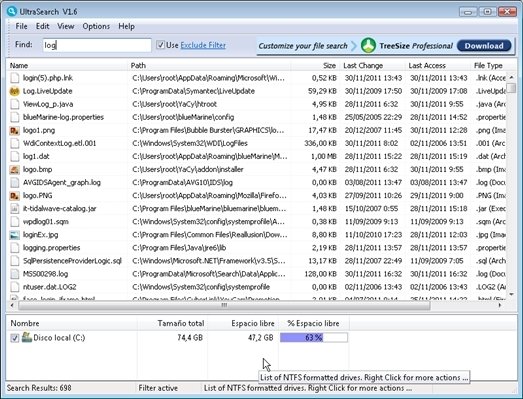
Task: Click the loginEx.jpg picture file icon
Action: tap(14, 235)
